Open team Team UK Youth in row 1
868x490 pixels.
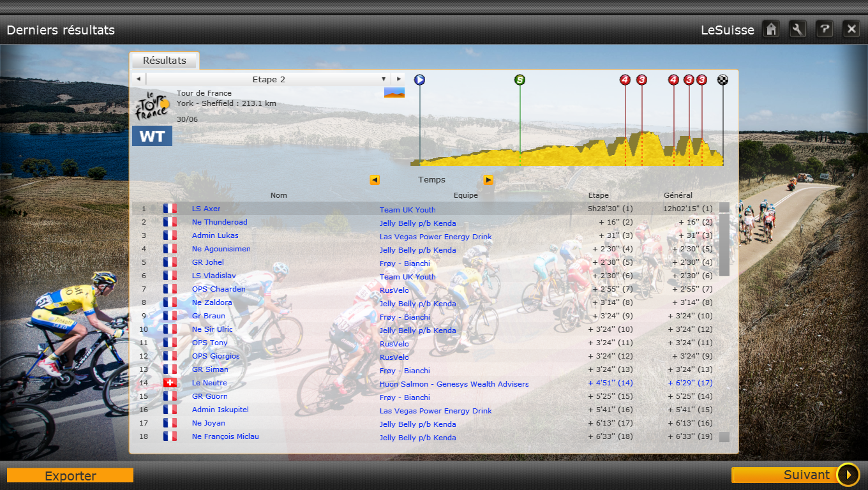pos(408,210)
